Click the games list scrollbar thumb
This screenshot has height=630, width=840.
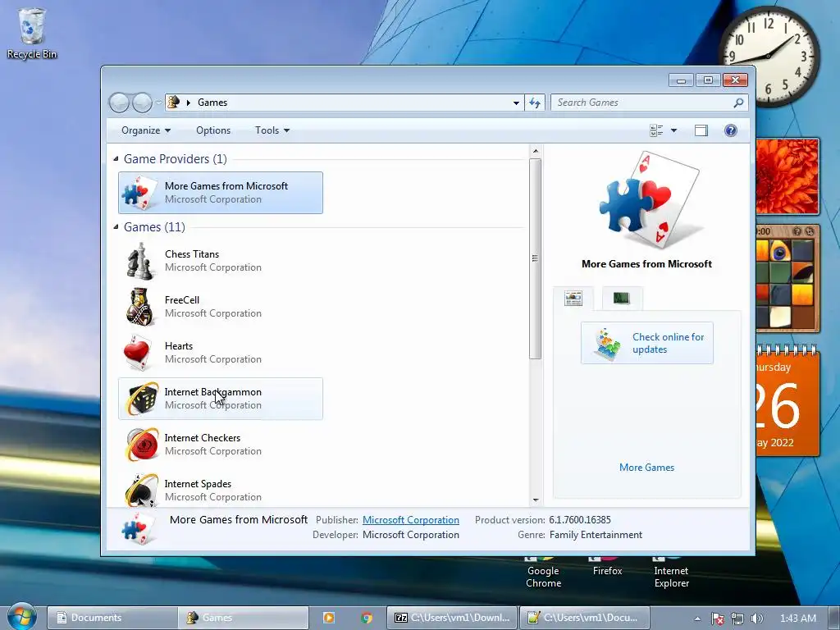tap(535, 258)
